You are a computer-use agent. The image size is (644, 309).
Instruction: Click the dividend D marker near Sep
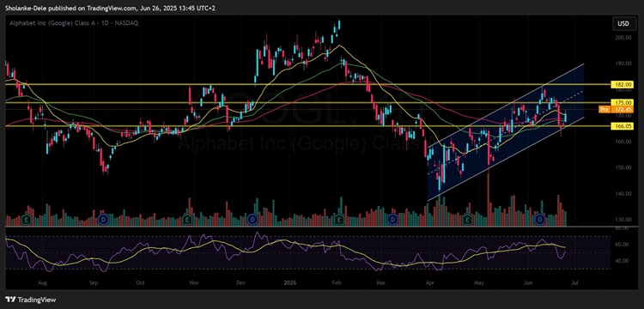pyautogui.click(x=103, y=220)
